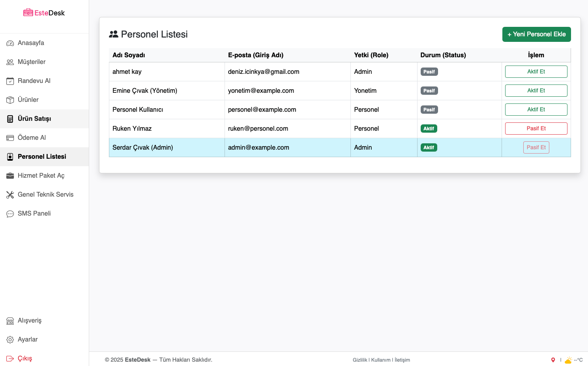Open the Gizlilik footer link
The image size is (588, 366).
360,360
